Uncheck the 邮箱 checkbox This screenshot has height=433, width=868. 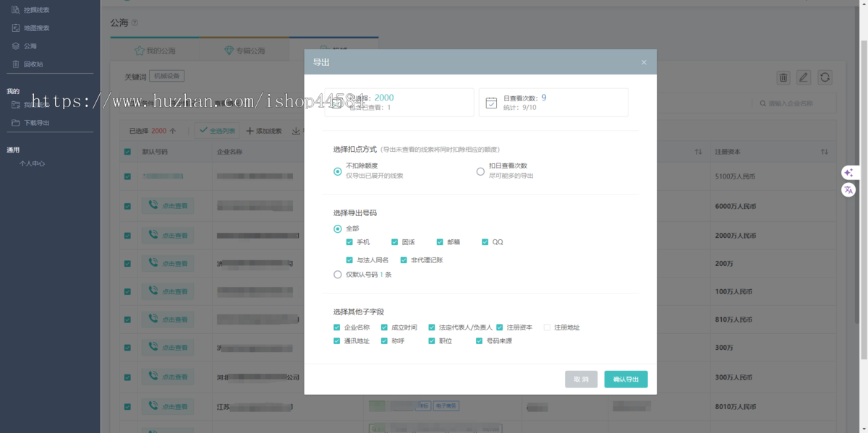(x=440, y=242)
